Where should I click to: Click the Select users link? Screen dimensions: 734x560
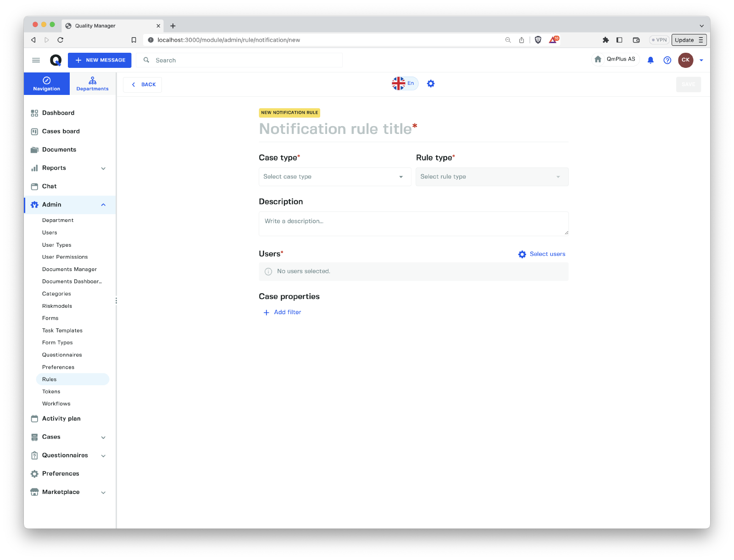point(542,254)
